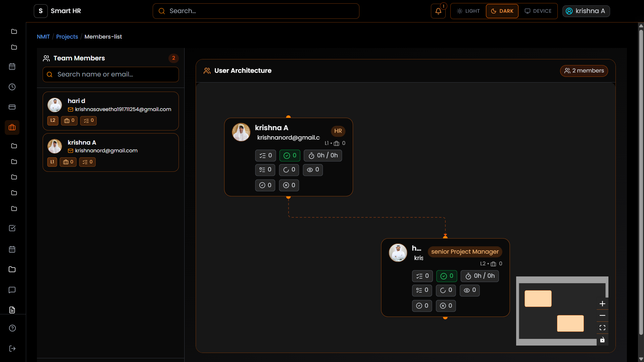Select krishna A team member card
This screenshot has height=362, width=644.
pos(111,153)
